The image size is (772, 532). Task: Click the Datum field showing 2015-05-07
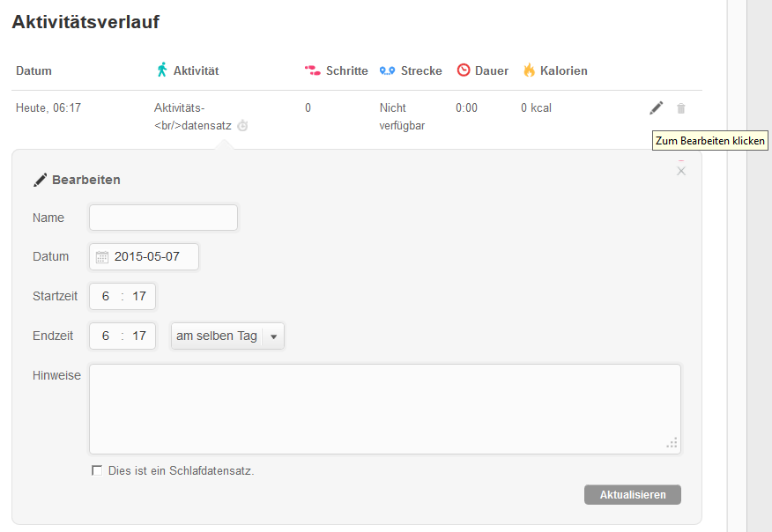[x=147, y=257]
